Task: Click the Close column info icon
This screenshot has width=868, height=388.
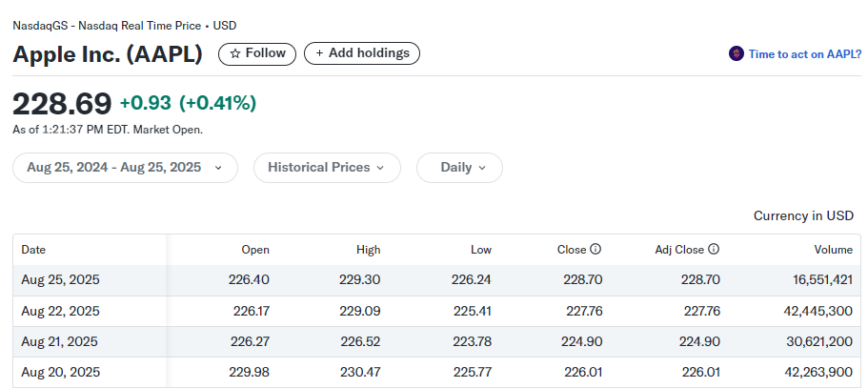Action: point(595,250)
